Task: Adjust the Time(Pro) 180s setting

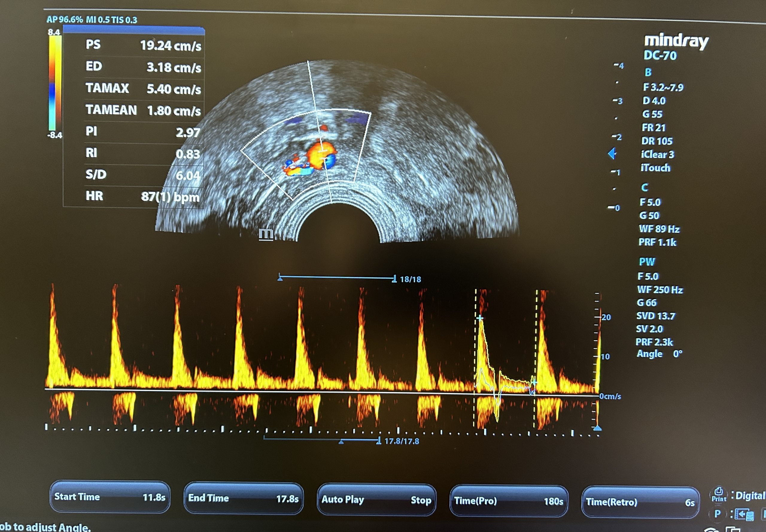Action: tap(509, 501)
